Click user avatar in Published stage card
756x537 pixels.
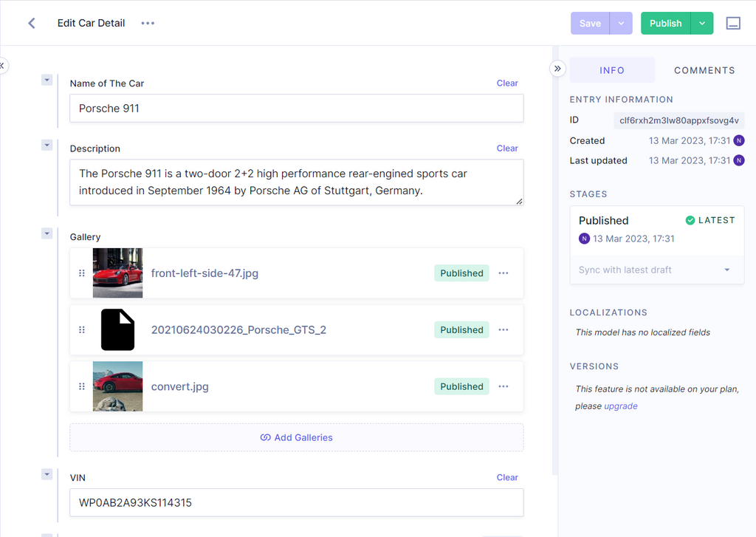(584, 239)
